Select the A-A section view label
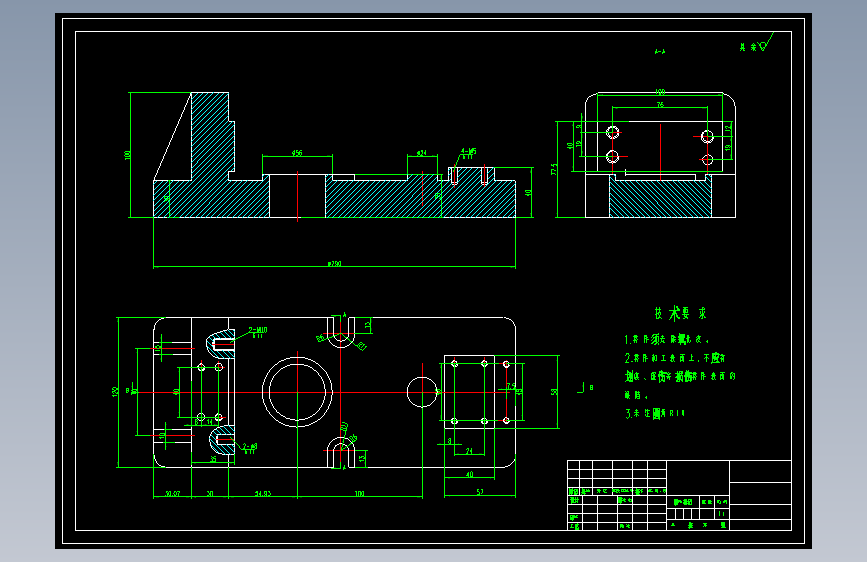Viewport: 867px width, 562px height. tap(660, 51)
